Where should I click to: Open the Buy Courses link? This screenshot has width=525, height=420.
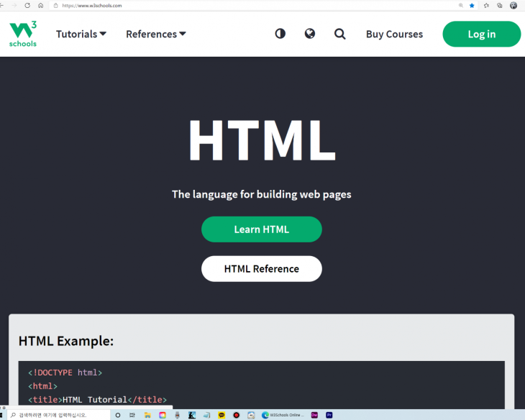(x=394, y=34)
